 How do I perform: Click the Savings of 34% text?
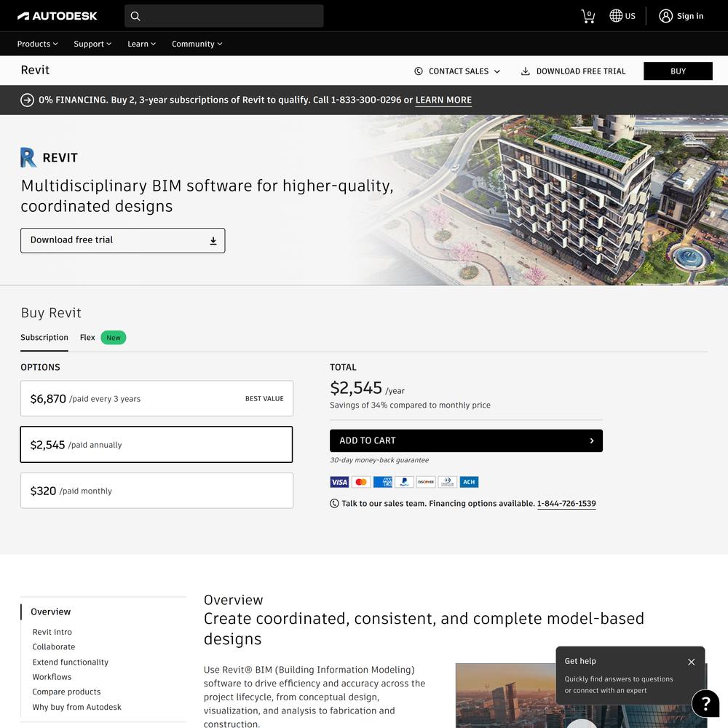click(x=410, y=405)
